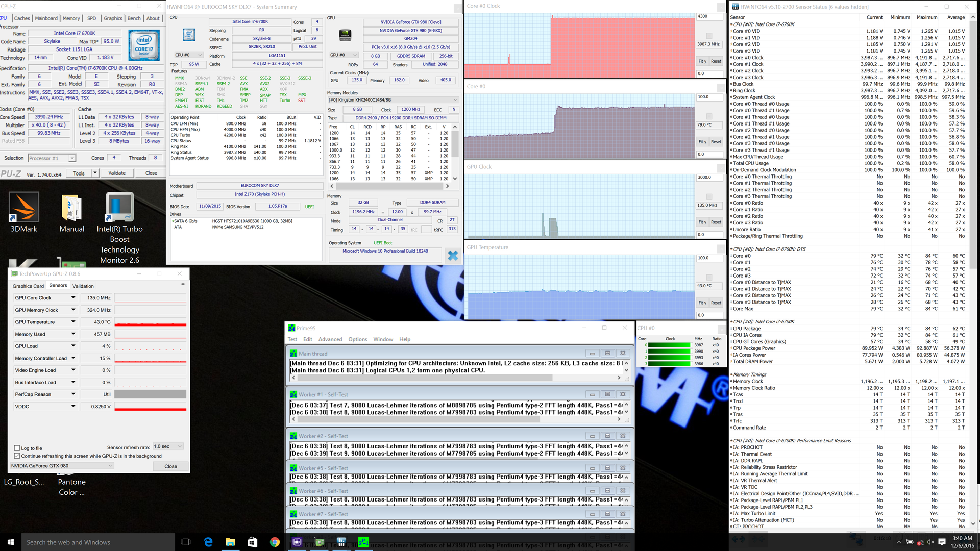Click the NVIDIA GPU icon in HWiNFO summary
The height and width of the screenshot is (551, 980).
click(346, 35)
